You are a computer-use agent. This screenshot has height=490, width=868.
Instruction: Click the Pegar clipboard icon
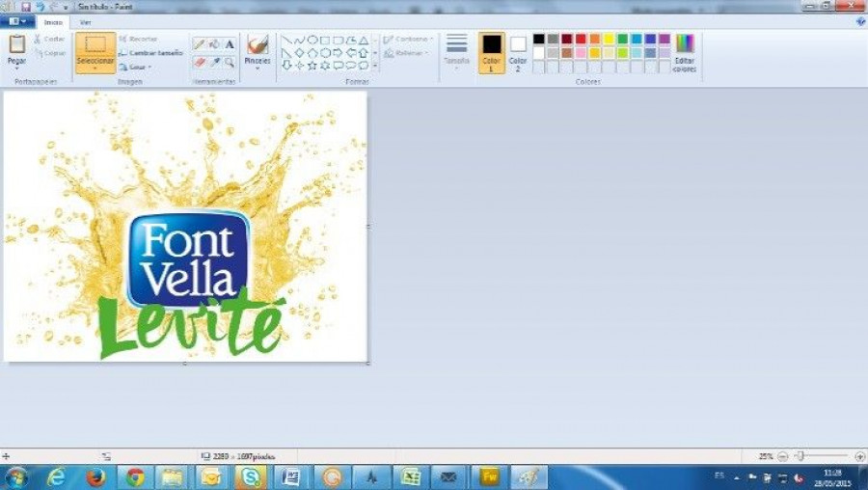coord(17,44)
